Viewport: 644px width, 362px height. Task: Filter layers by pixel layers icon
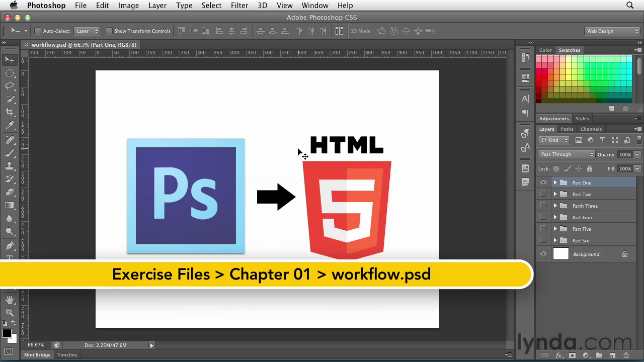579,140
